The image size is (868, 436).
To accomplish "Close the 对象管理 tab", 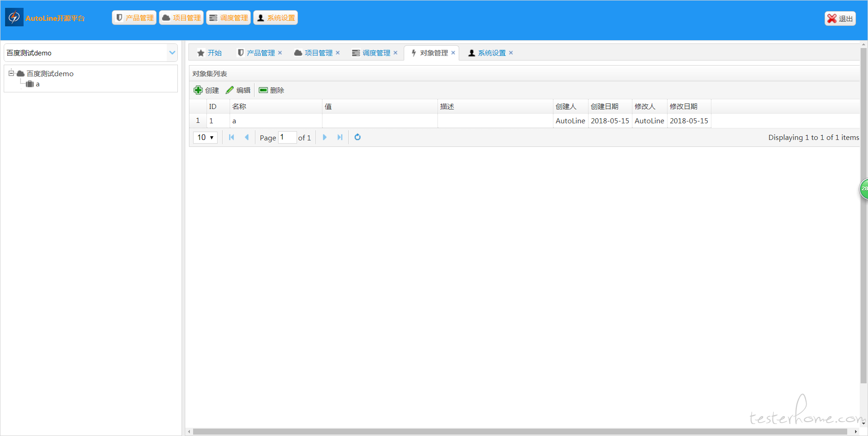I will (x=453, y=53).
